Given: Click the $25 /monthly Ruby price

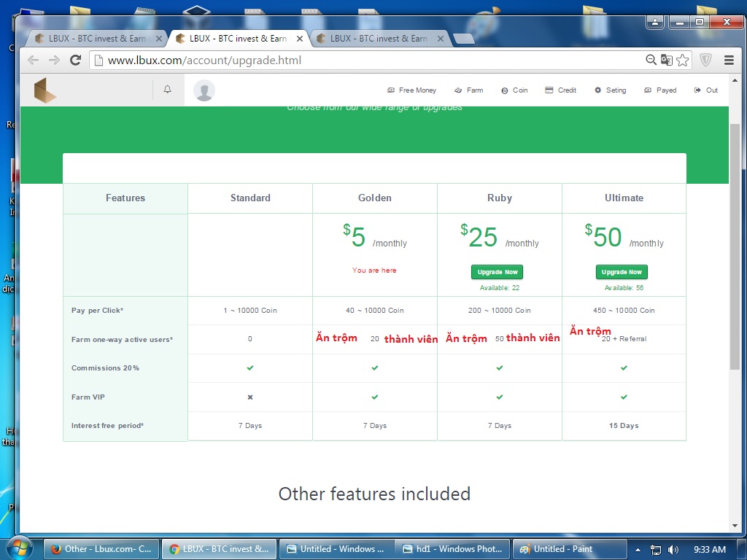Looking at the screenshot, I should [x=499, y=237].
